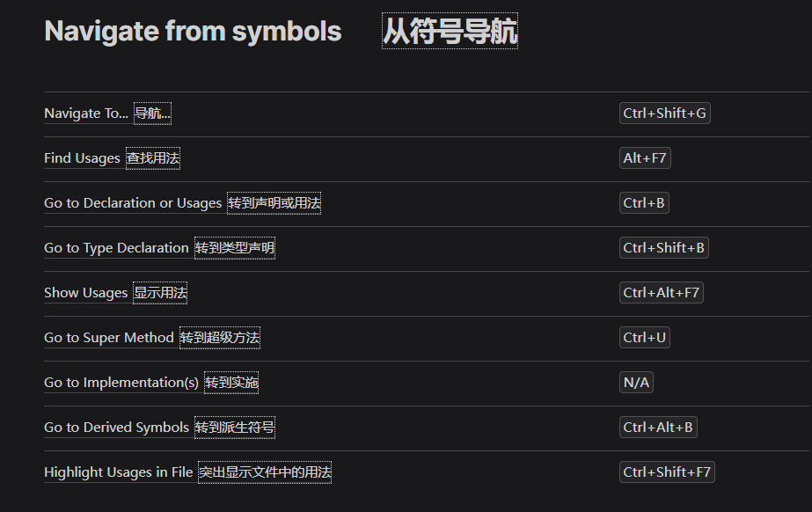Screen dimensions: 812x512
Task: Select the Ctrl+Alt+F7 shortcut badge
Action: click(661, 292)
